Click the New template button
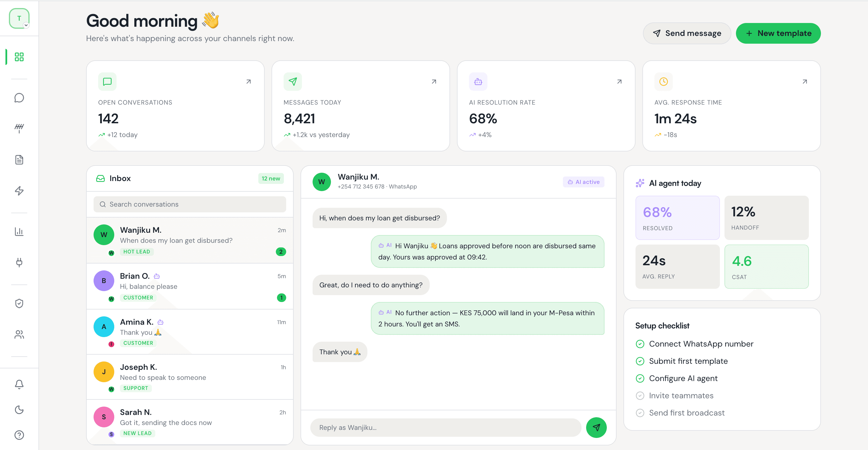This screenshot has width=868, height=450. point(778,33)
